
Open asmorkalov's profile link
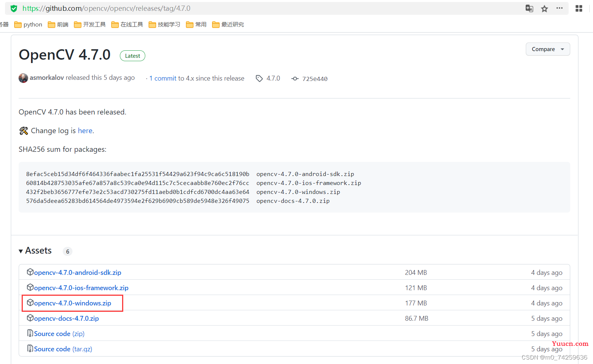(47, 78)
